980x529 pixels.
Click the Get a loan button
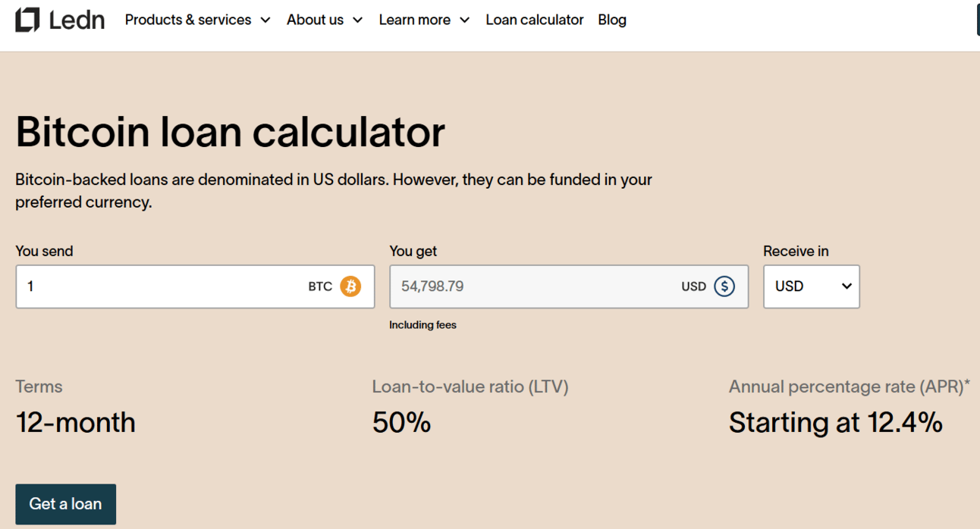coord(66,504)
